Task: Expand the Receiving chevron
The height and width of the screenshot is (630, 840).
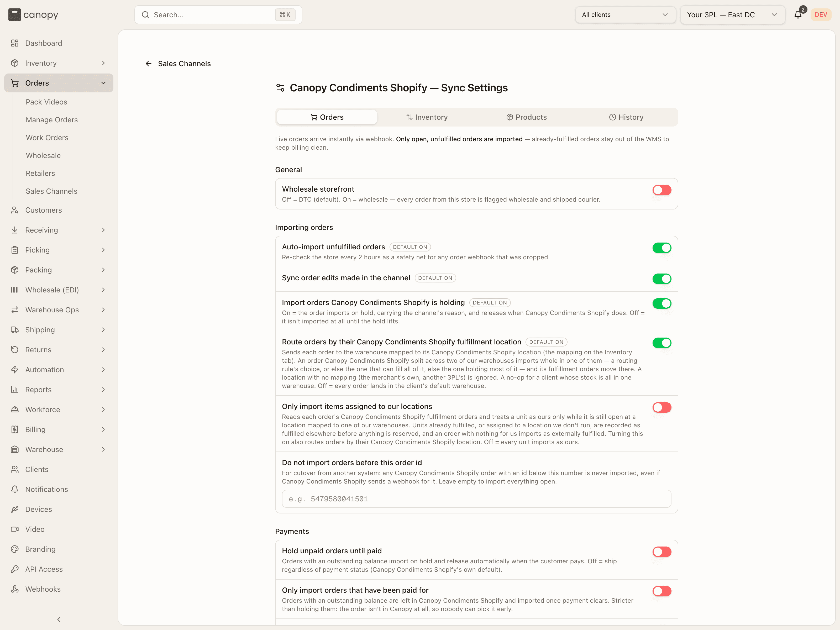Action: click(103, 230)
